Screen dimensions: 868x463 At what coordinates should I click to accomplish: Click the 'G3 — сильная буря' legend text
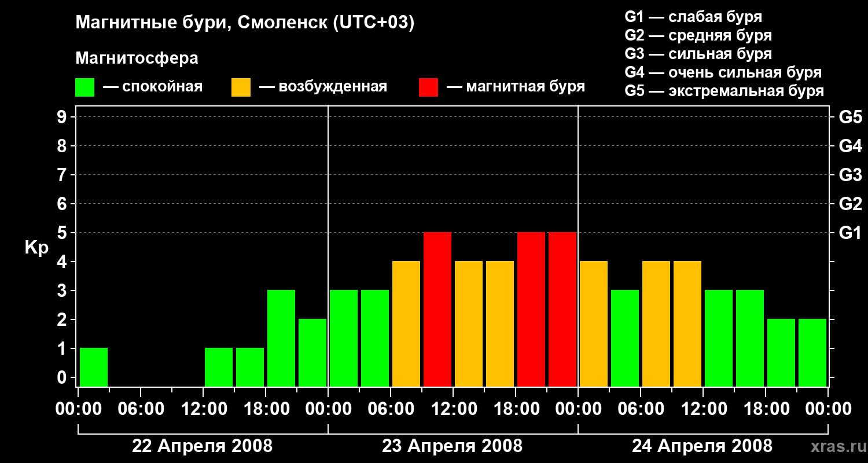pos(698,54)
